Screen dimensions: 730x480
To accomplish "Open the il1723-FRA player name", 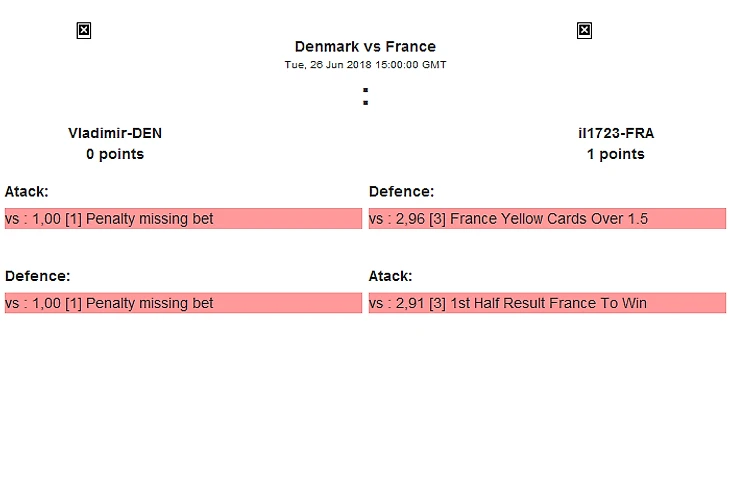I will [616, 133].
